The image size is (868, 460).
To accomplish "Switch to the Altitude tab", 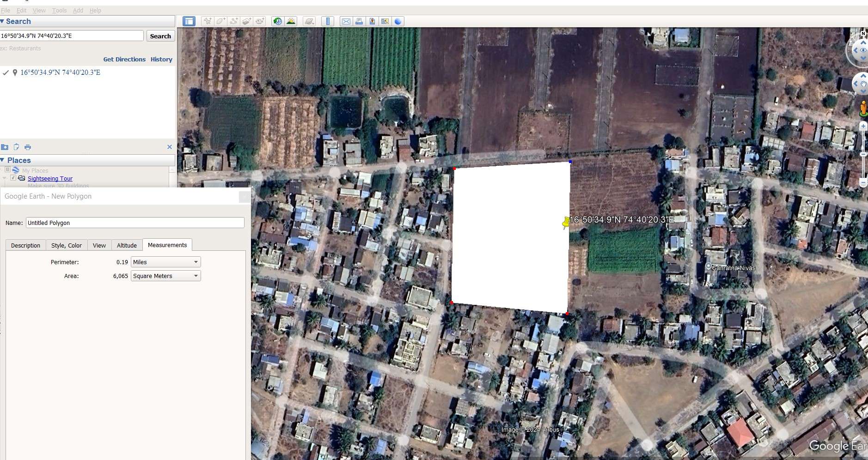I will (127, 245).
